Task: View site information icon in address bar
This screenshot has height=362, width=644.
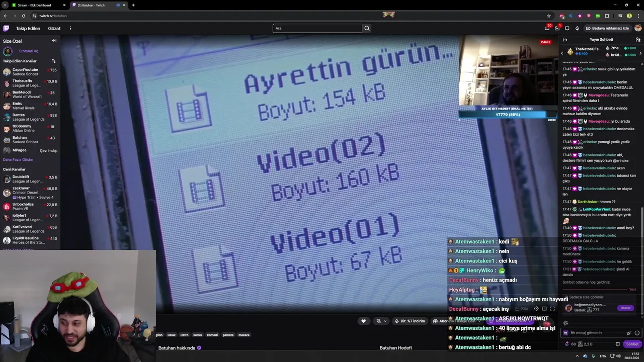Action: point(34,16)
